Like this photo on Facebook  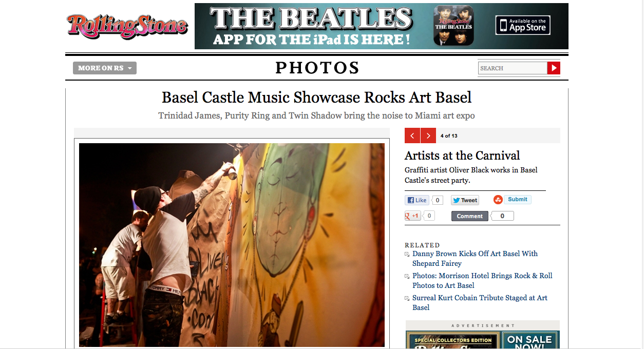pos(417,200)
